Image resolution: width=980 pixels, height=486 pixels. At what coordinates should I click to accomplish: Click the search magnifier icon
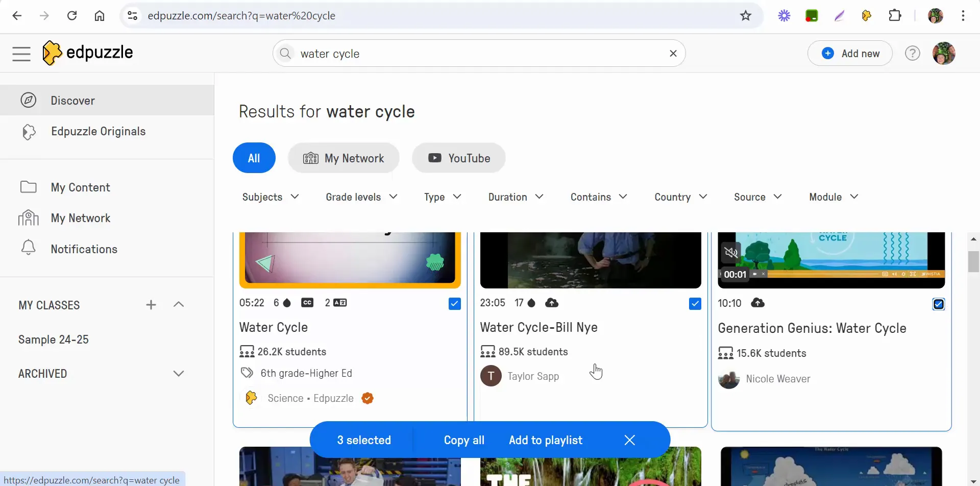(285, 54)
